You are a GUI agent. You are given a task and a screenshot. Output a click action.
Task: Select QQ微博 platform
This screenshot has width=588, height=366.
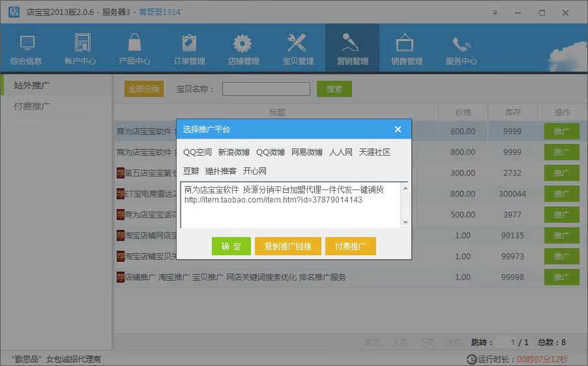tap(271, 152)
